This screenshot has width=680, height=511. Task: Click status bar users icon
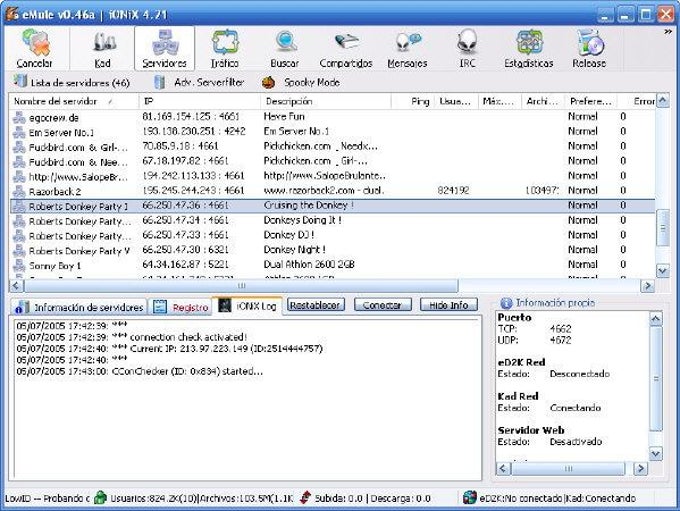[x=100, y=498]
